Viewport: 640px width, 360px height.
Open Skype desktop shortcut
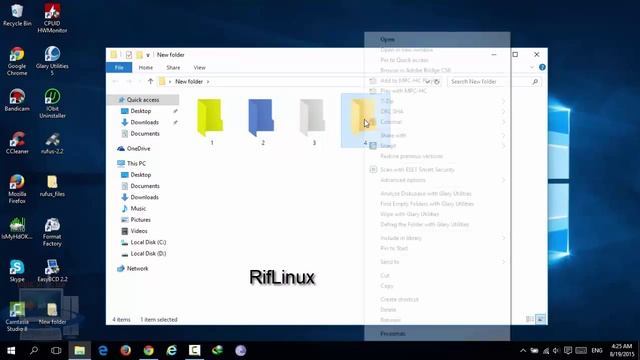17,270
